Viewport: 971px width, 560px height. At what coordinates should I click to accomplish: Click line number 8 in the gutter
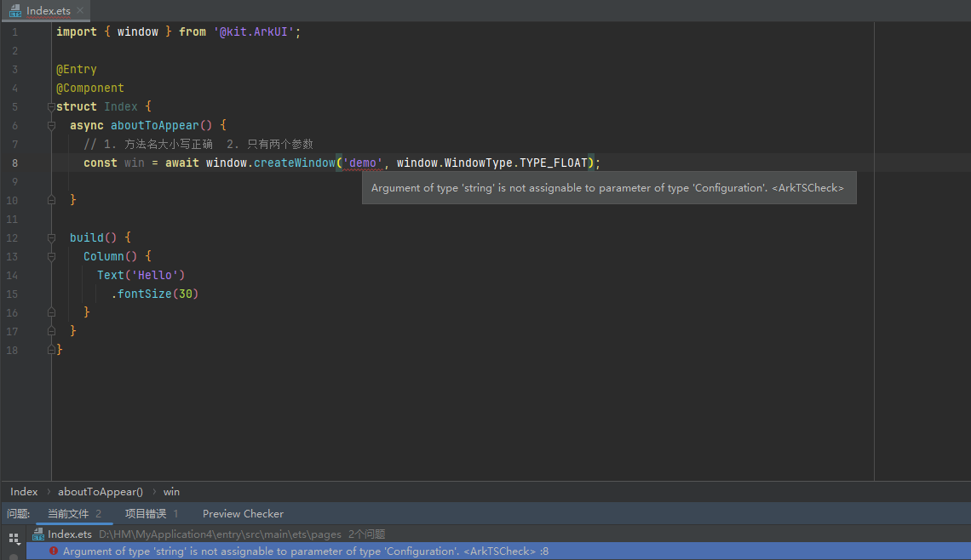14,163
